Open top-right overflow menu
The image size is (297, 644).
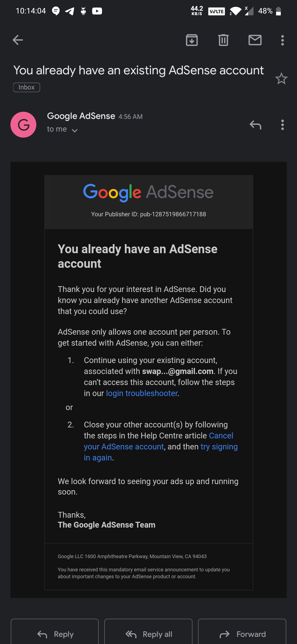[x=282, y=40]
